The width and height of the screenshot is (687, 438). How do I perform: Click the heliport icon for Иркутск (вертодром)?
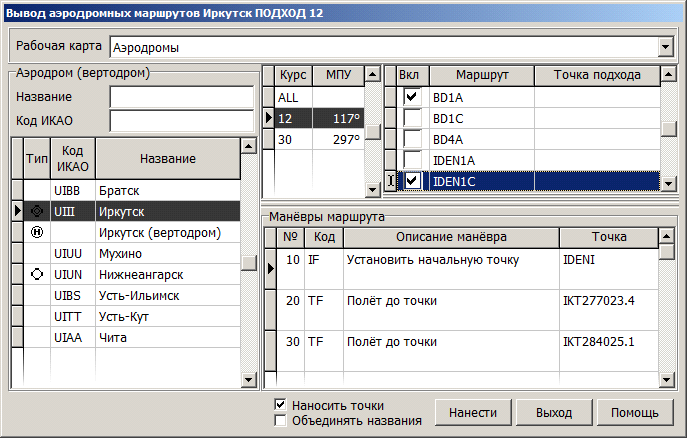coord(37,232)
